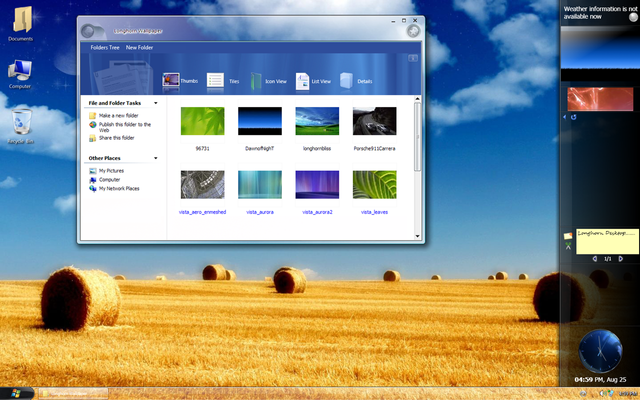
Task: Collapse the File and Folder Tasks section
Action: (x=156, y=103)
